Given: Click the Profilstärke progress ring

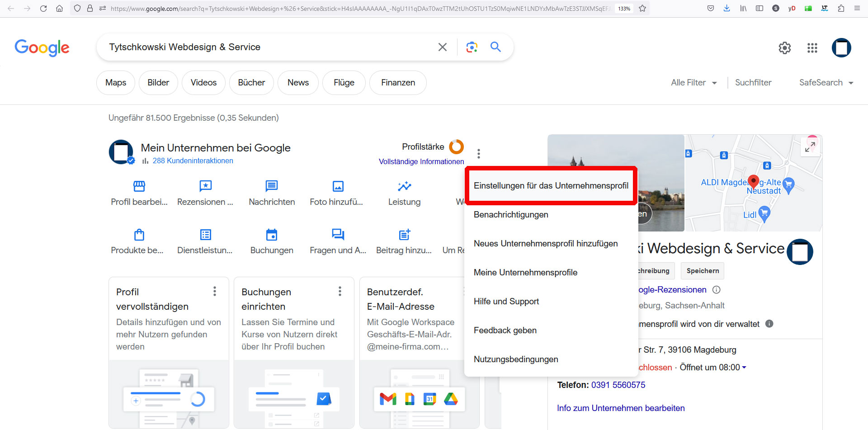Looking at the screenshot, I should (456, 146).
